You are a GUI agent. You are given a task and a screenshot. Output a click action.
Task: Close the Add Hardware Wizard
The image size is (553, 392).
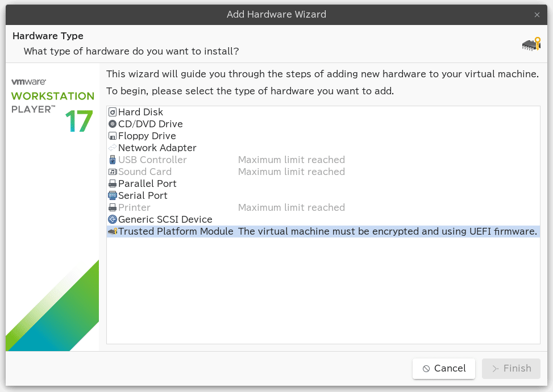pos(537,15)
